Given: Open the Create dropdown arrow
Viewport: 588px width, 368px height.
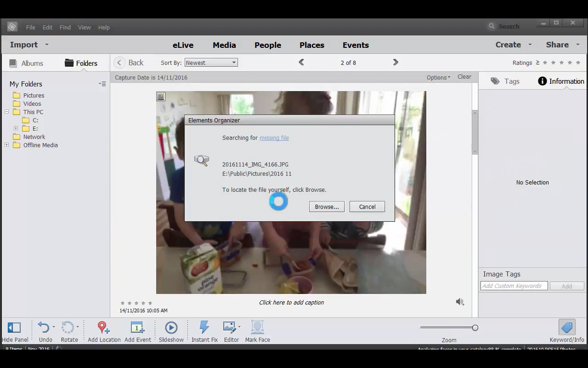Looking at the screenshot, I should point(530,45).
